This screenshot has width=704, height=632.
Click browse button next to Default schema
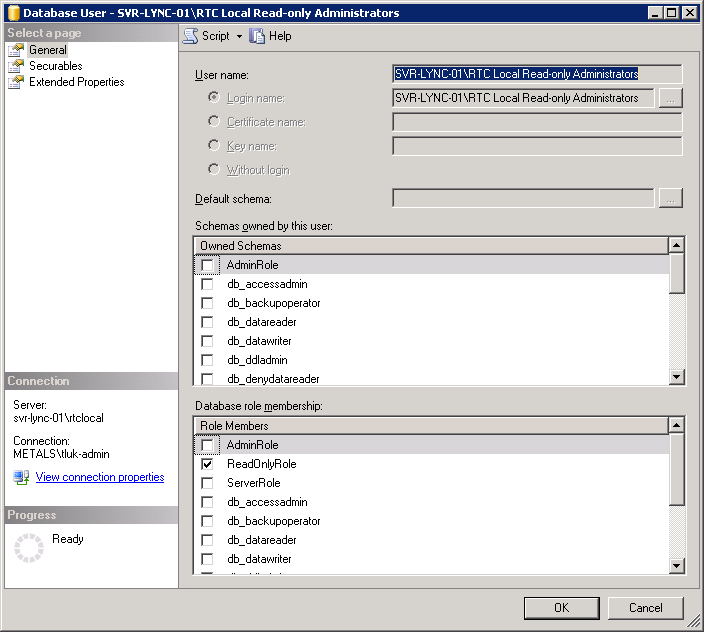pos(670,198)
